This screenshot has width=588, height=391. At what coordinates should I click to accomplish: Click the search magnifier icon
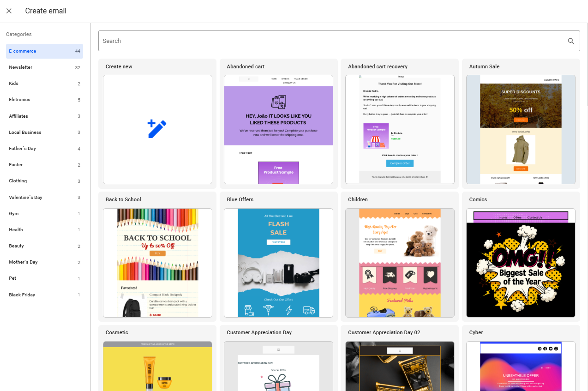[571, 41]
